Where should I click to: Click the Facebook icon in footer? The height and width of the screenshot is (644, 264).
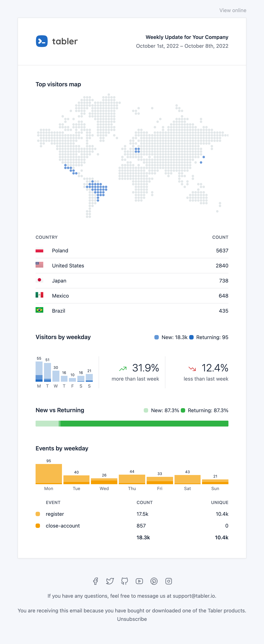(95, 581)
